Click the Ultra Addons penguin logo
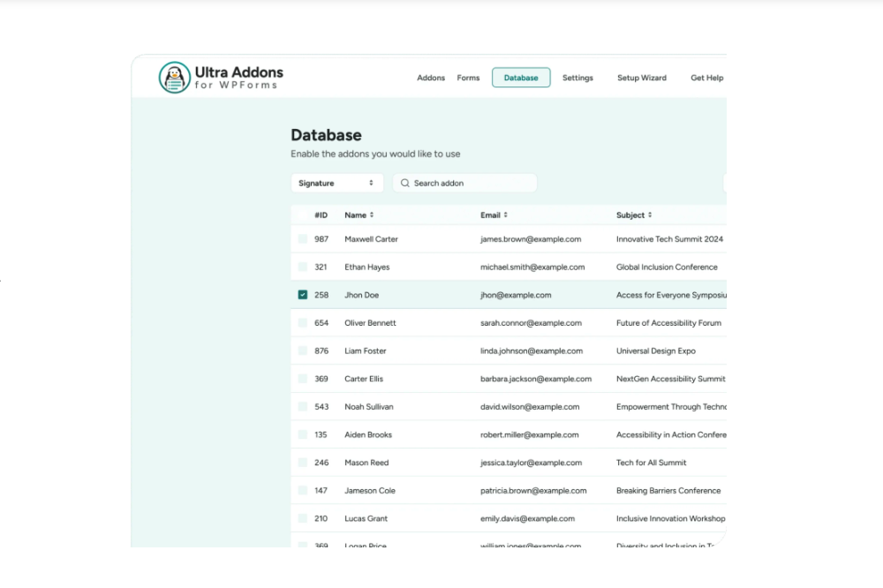This screenshot has height=588, width=883. (174, 78)
